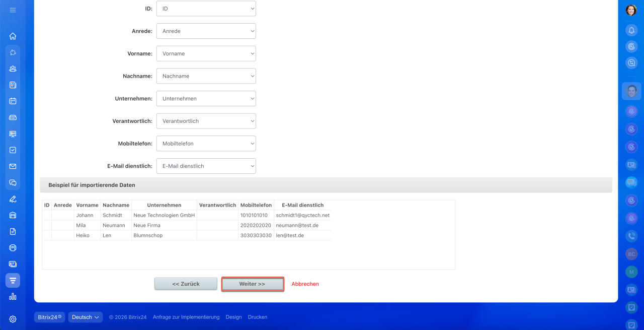The height and width of the screenshot is (330, 644).
Task: Expand the Unternehmen field dropdown
Action: pos(206,99)
